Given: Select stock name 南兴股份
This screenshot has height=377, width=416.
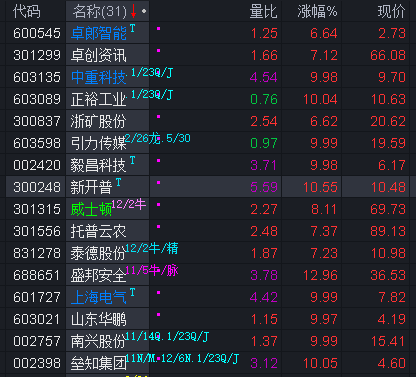Looking at the screenshot, I should point(98,341).
